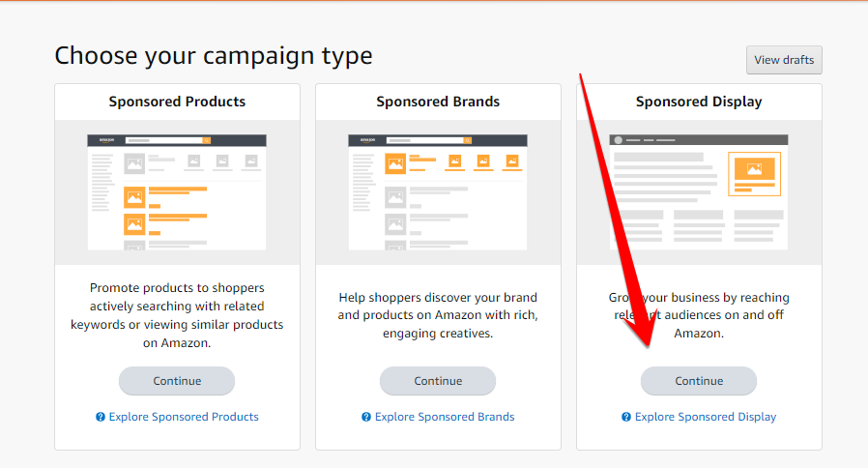
Task: Continue with Sponsored Products campaign
Action: (177, 381)
